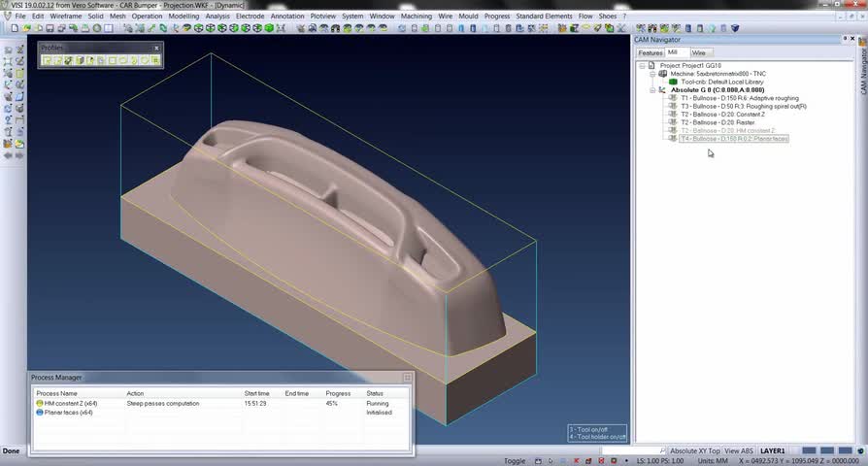Open the Electrode menu
This screenshot has height=466, width=868.
click(250, 17)
